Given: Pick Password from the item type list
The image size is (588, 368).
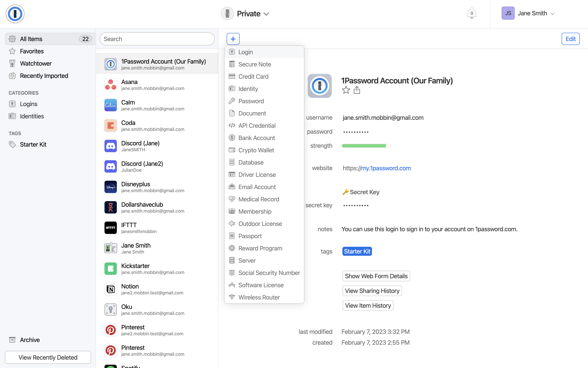Looking at the screenshot, I should 264,101.
